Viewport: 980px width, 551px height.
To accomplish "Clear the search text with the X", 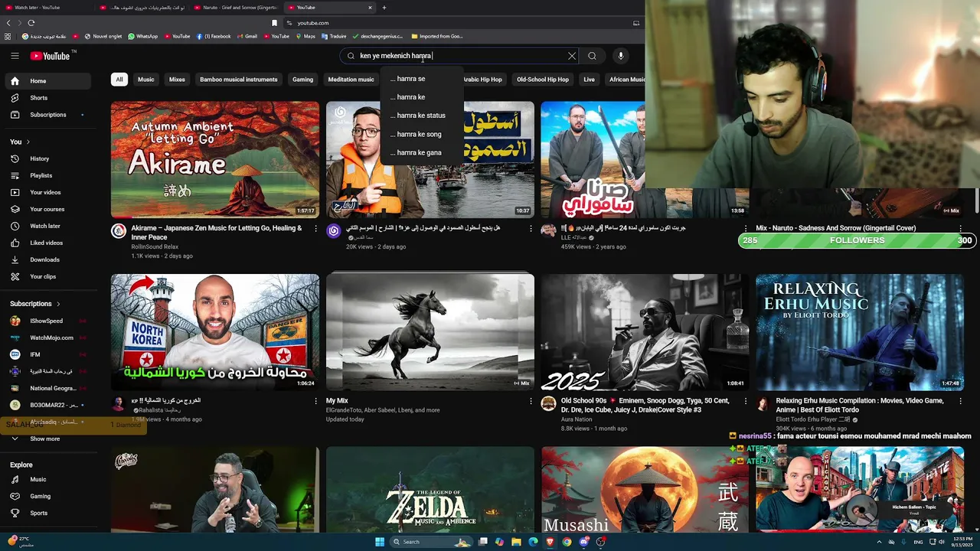I will coord(571,56).
